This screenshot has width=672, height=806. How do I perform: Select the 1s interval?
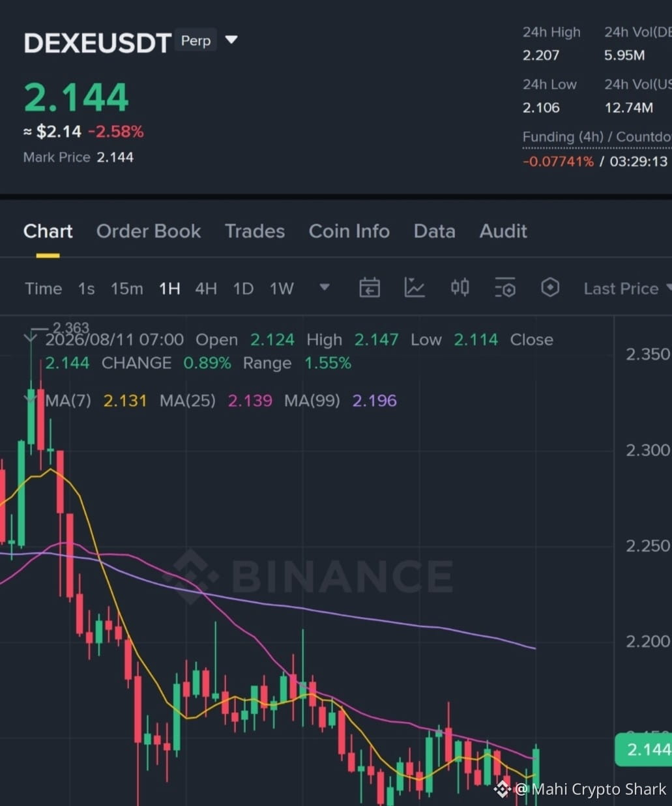pos(86,289)
